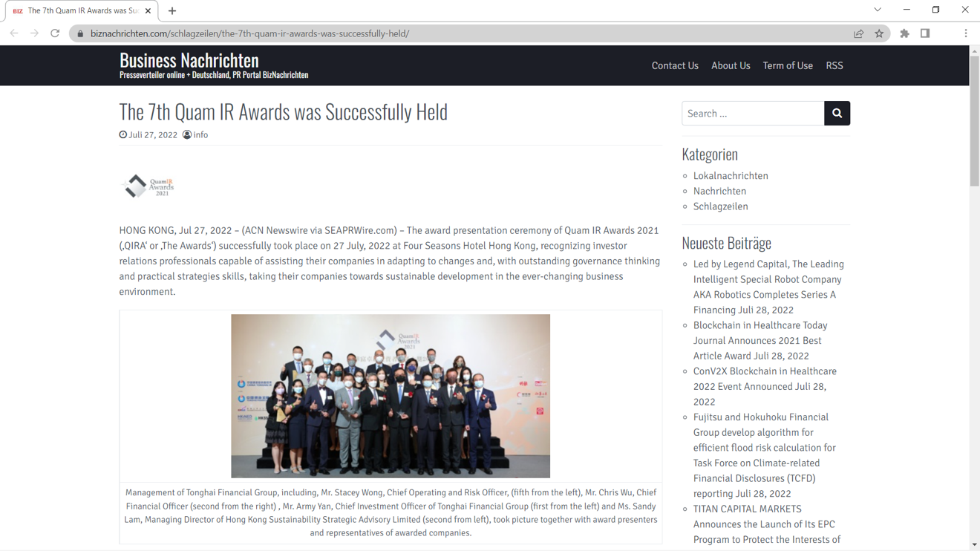Open a new tab with plus button

click(x=172, y=11)
